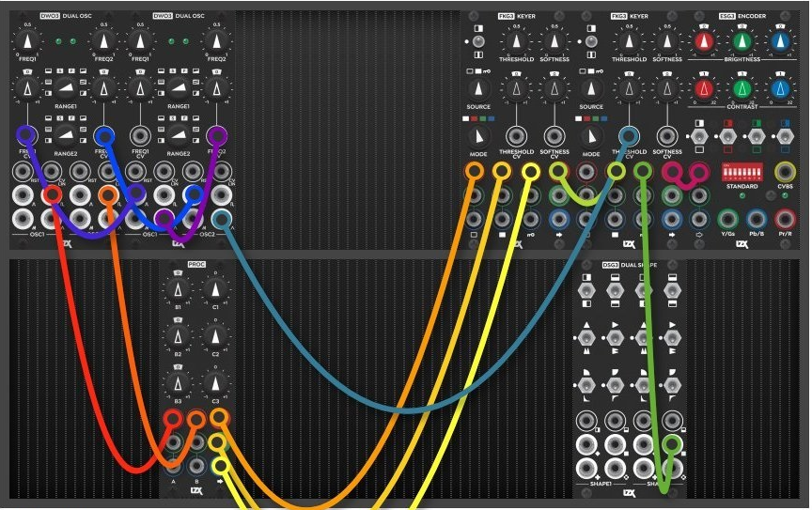Flip the SHAPE1 right-triangle switch on Dual Shape
Viewport: 812px width, 510px height.
615,338
